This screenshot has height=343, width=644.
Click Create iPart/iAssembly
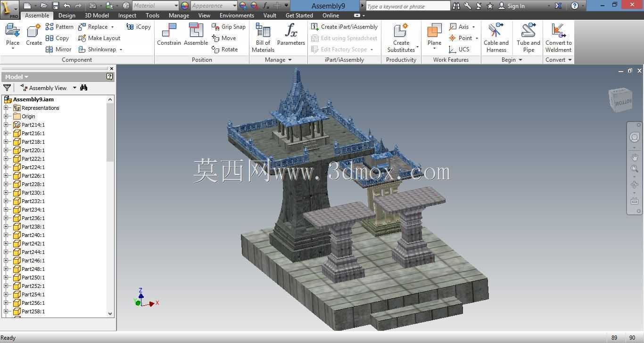coord(345,27)
